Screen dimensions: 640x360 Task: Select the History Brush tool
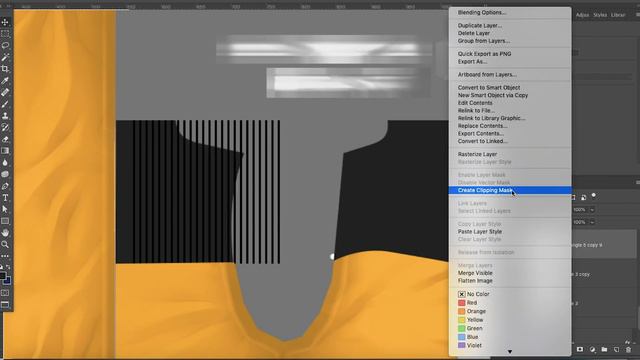[x=5, y=127]
